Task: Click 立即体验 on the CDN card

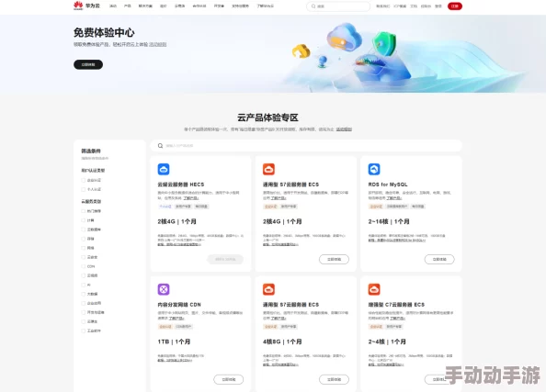Action: click(229, 379)
